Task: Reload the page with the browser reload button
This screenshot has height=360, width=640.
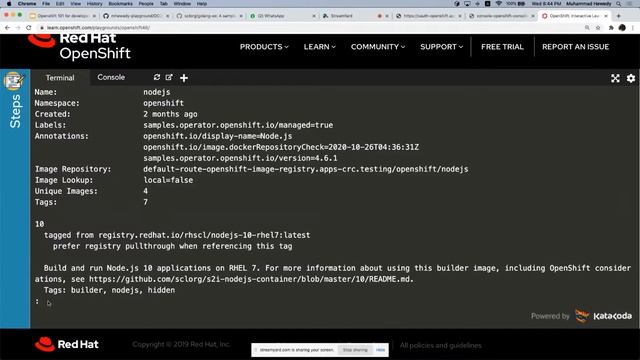Action: (29, 27)
